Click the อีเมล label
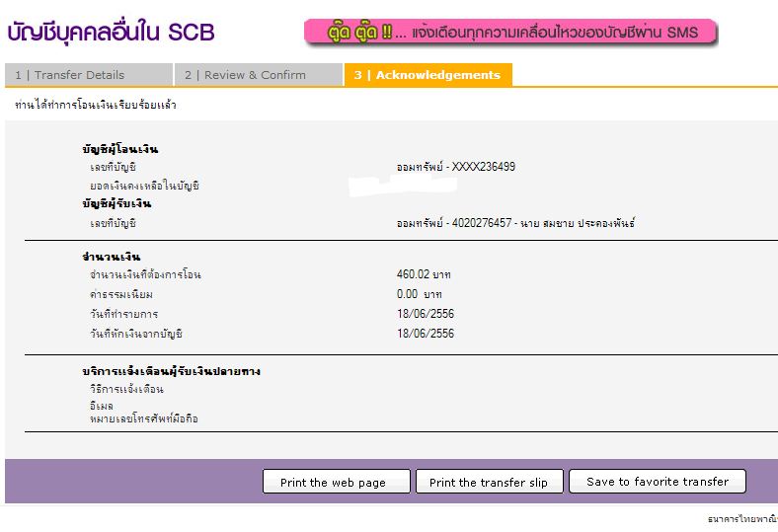 [102, 406]
